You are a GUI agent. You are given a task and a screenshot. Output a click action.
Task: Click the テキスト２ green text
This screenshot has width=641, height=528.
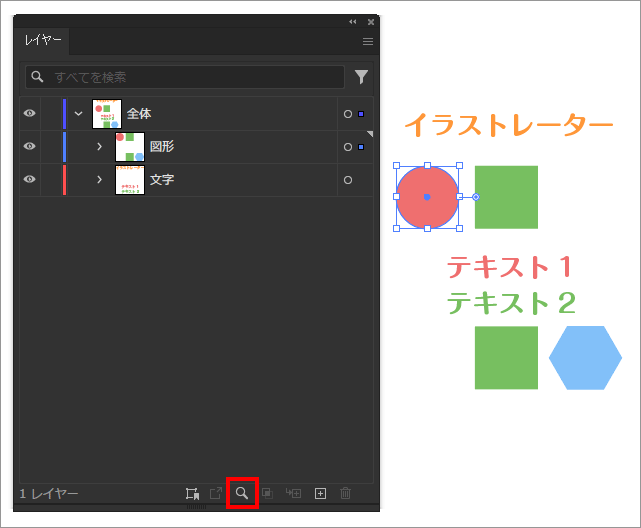(511, 303)
